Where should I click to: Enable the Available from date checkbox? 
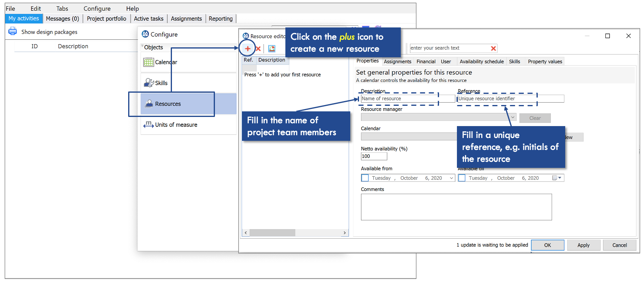point(365,178)
